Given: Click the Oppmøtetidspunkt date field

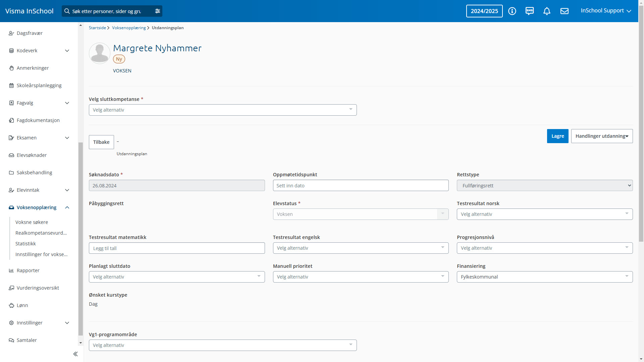Looking at the screenshot, I should click(x=361, y=186).
